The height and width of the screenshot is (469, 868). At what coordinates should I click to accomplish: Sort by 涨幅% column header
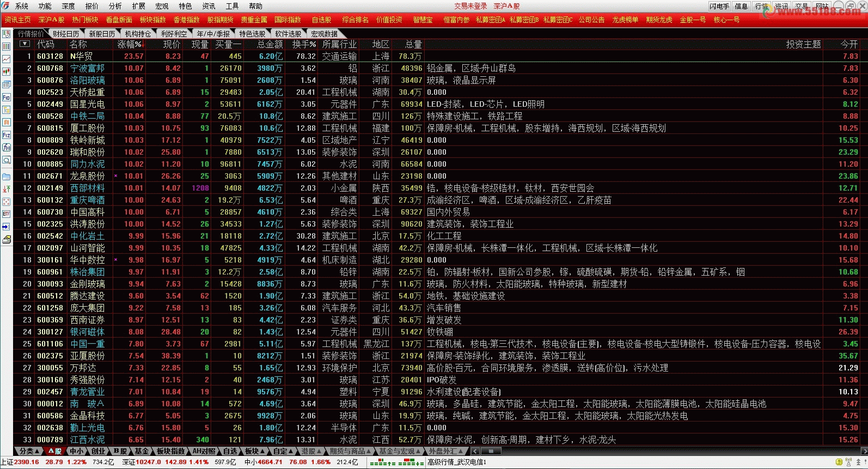130,44
